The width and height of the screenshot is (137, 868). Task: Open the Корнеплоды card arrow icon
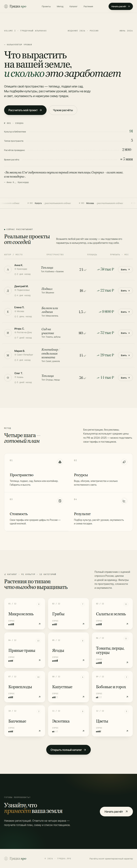pos(39,697)
